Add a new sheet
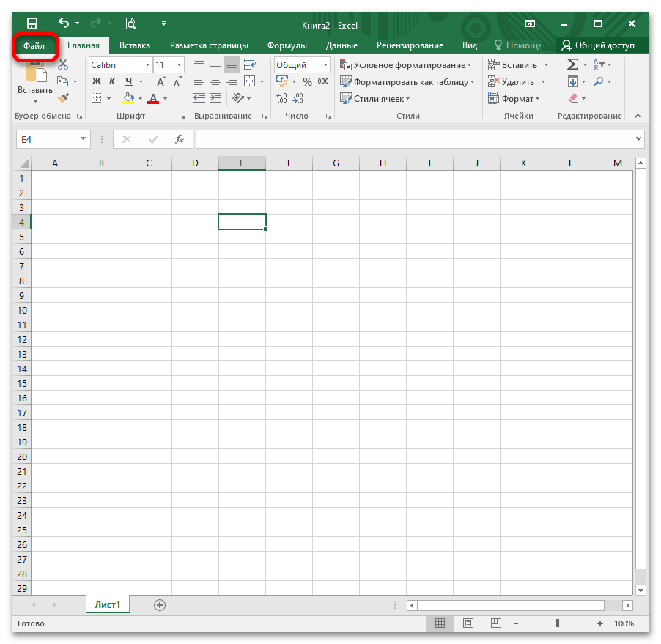 click(x=159, y=605)
